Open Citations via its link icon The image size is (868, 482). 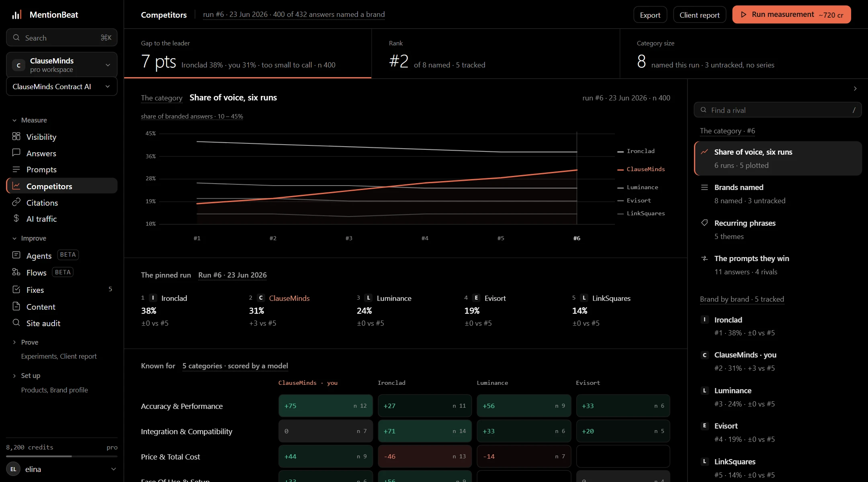point(16,202)
